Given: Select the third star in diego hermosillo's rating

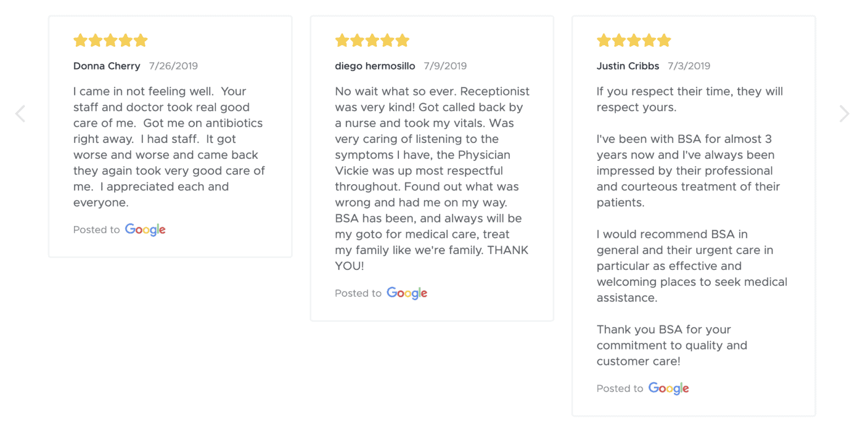Looking at the screenshot, I should coord(372,40).
